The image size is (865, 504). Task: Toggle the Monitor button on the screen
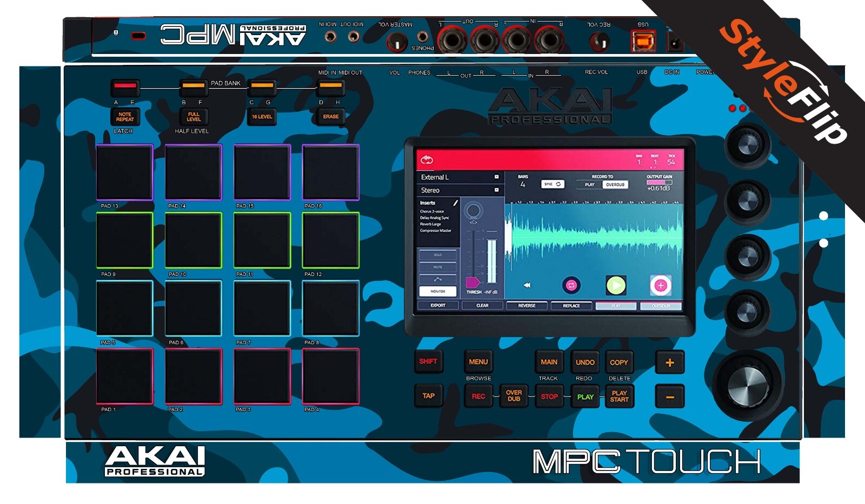[438, 291]
